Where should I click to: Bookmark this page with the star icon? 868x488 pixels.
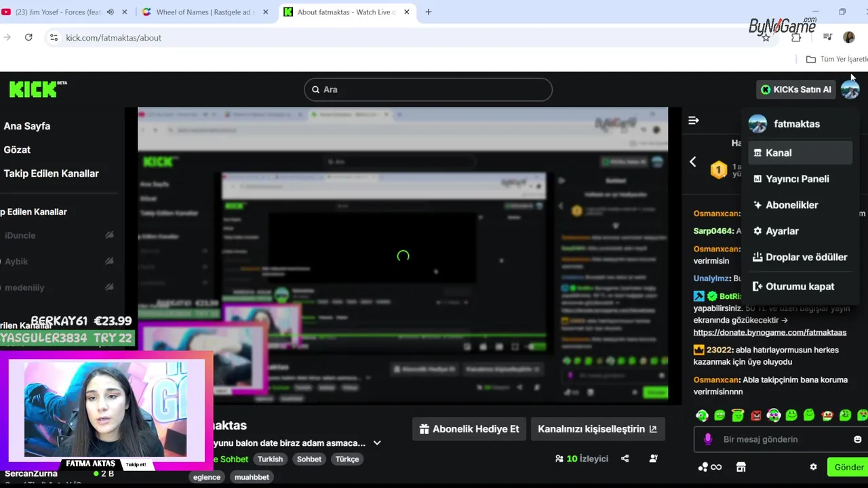coord(766,38)
